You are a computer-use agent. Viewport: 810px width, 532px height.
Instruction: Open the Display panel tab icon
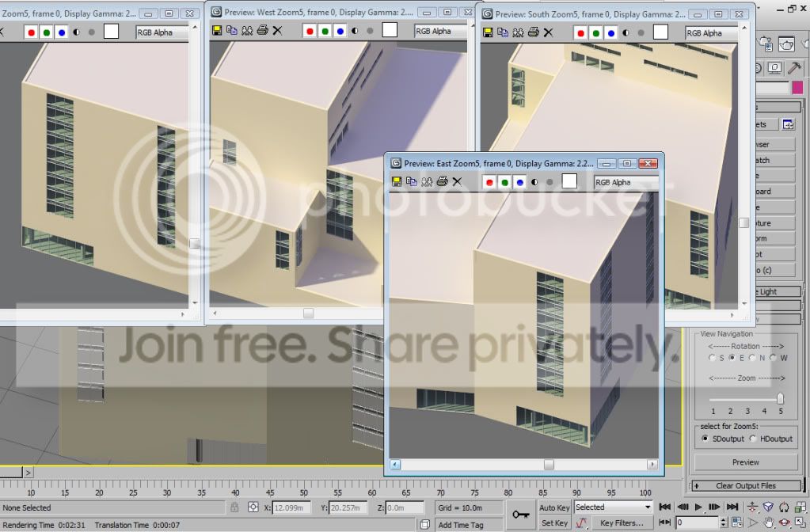point(774,67)
